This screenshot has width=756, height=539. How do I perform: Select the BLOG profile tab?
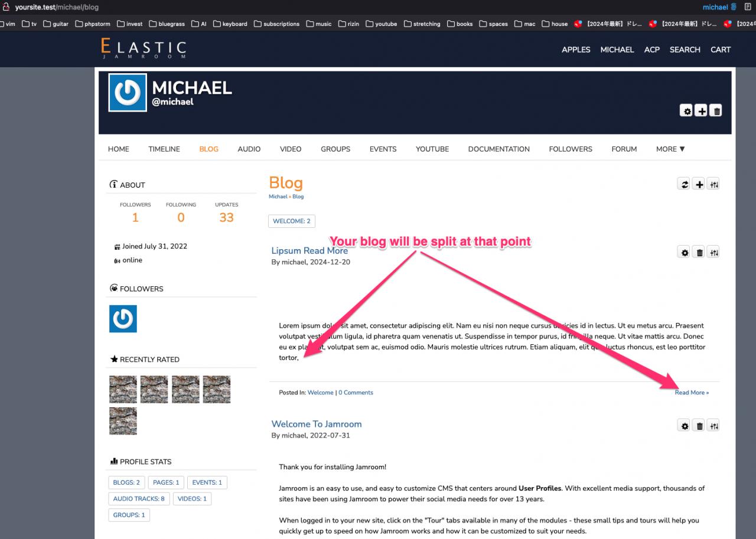(209, 149)
